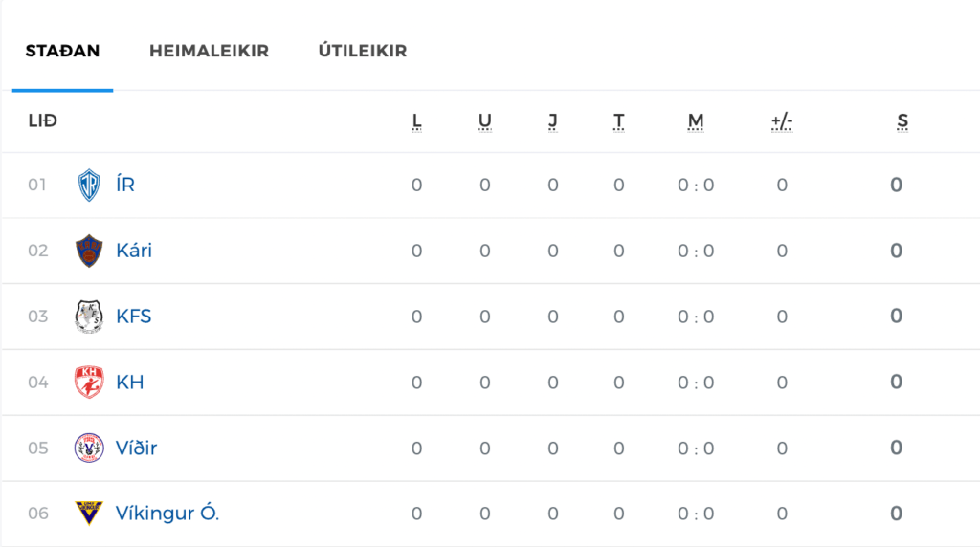Screen dimensions: 980x547
Task: Select the Staðan tab
Action: pyautogui.click(x=62, y=51)
